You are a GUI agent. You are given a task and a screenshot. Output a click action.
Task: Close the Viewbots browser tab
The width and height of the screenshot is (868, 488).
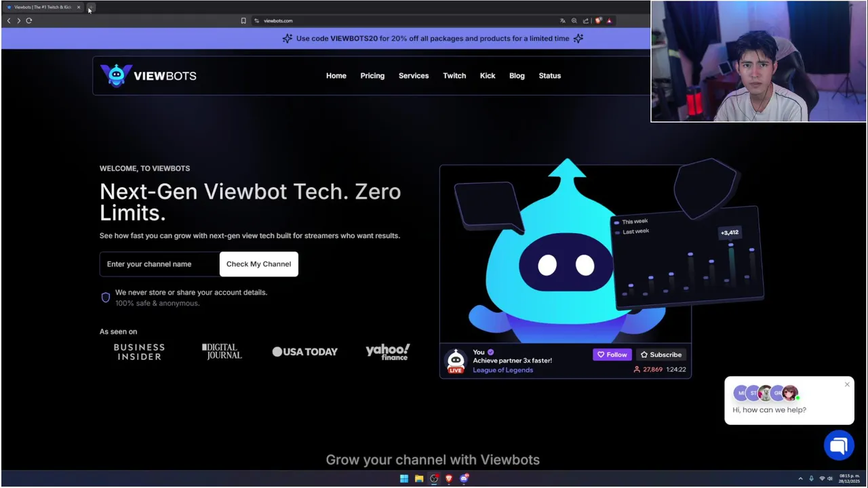pyautogui.click(x=79, y=7)
